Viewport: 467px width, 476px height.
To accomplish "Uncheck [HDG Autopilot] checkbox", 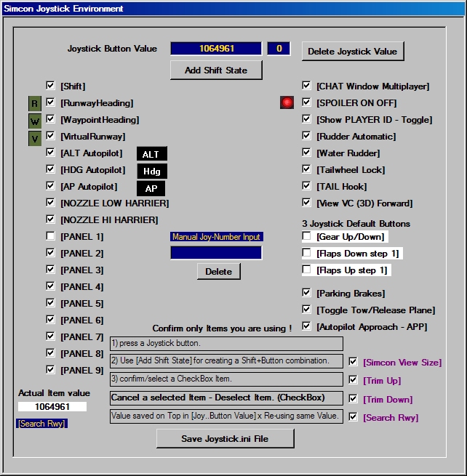I will tap(50, 169).
